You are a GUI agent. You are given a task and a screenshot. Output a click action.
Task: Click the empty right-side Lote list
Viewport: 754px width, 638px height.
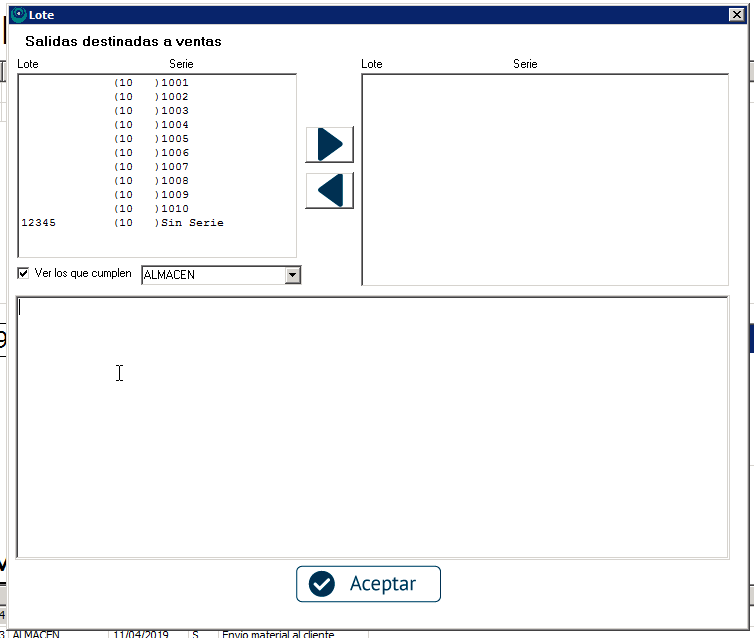click(x=544, y=180)
